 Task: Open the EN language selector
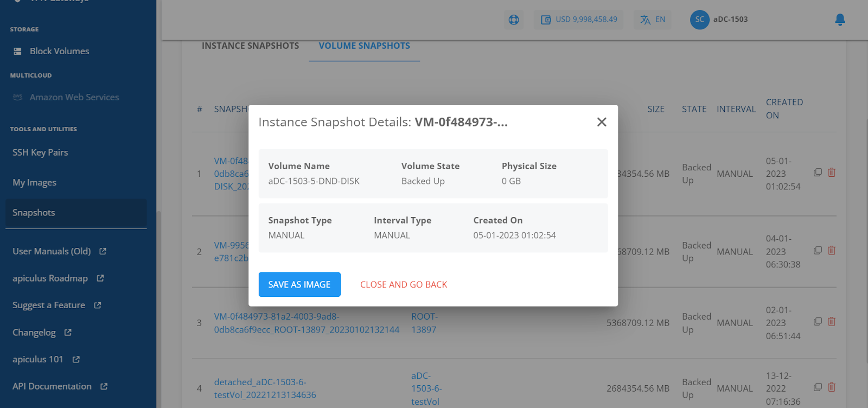coord(653,20)
